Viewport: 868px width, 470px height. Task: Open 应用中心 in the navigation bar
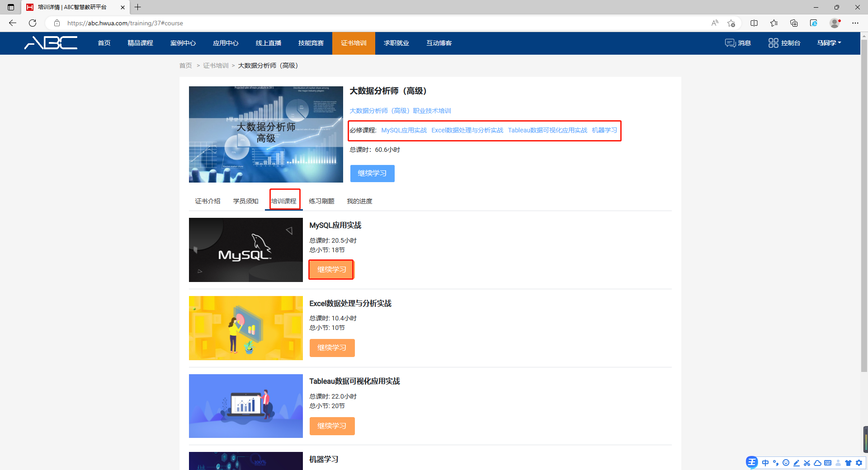(x=226, y=43)
